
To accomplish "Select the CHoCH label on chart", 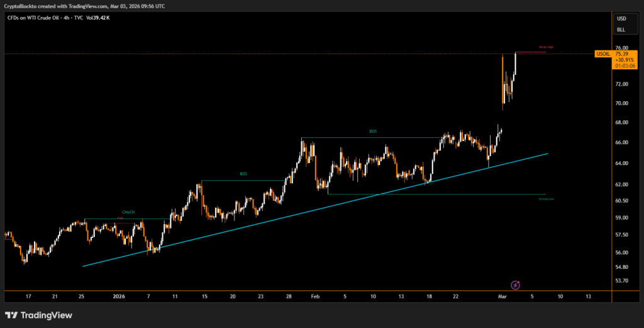I will coord(126,213).
